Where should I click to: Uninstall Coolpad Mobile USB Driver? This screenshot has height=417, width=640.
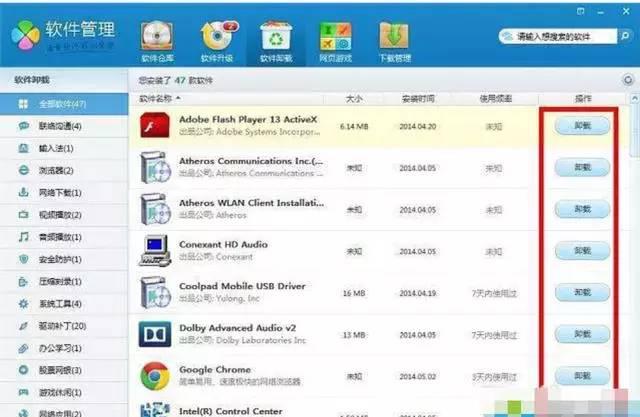582,292
